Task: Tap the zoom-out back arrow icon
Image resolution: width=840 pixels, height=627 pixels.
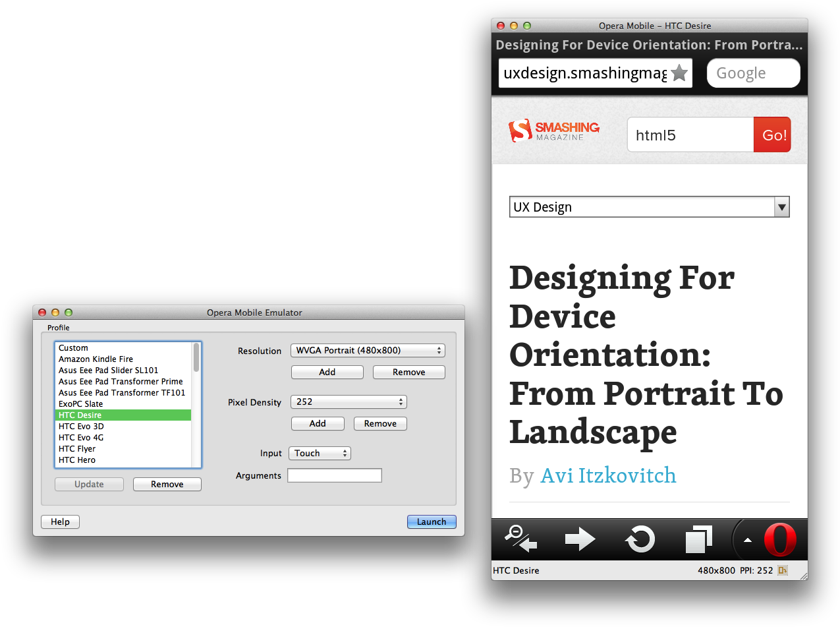Action: (x=520, y=539)
